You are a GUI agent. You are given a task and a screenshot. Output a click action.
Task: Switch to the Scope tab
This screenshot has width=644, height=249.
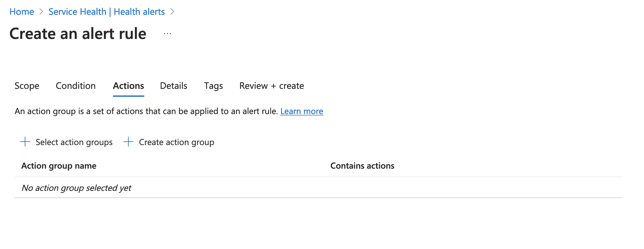[x=27, y=86]
